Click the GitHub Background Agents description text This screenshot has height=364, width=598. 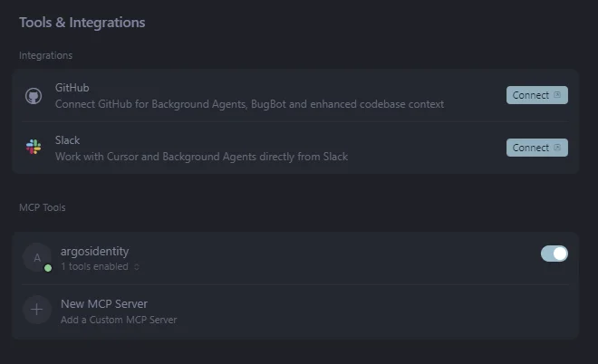pyautogui.click(x=249, y=104)
